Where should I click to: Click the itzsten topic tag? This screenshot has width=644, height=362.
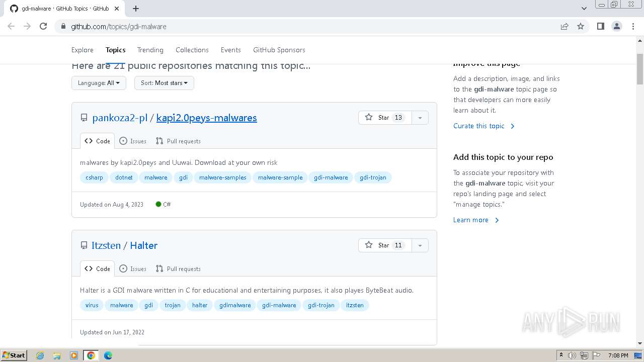point(355,305)
